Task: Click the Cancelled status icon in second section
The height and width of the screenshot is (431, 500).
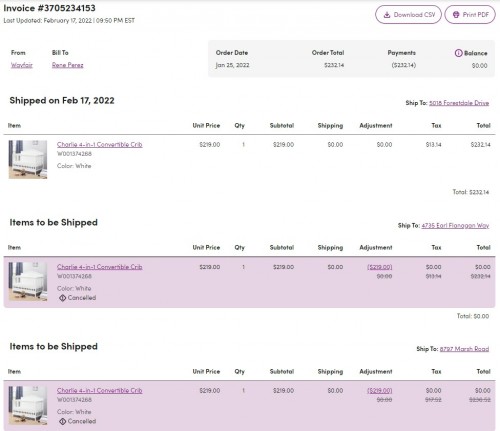Action: pos(62,298)
